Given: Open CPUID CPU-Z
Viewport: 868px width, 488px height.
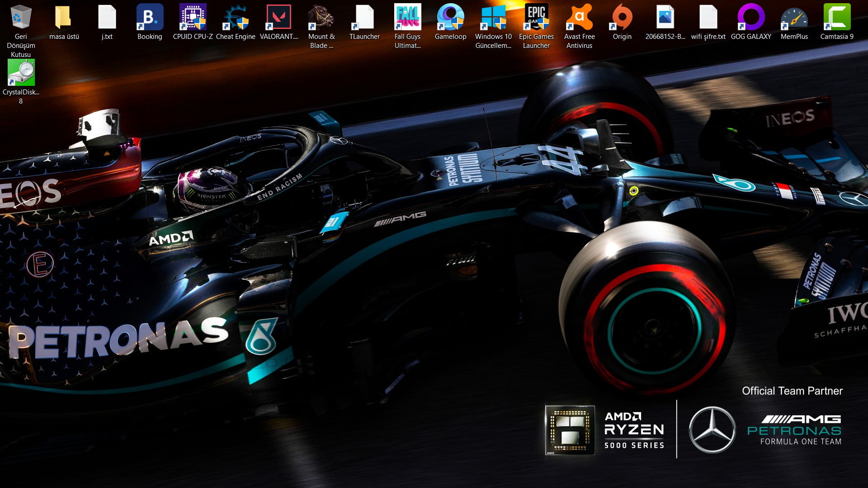Looking at the screenshot, I should [x=193, y=22].
